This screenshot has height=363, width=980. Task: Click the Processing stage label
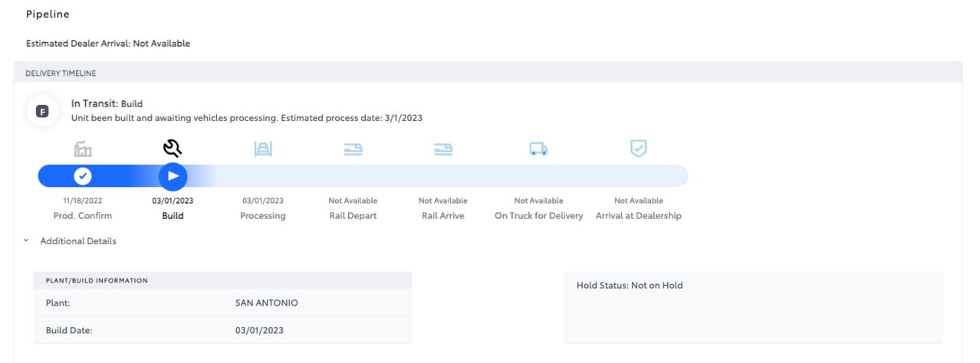tap(263, 216)
